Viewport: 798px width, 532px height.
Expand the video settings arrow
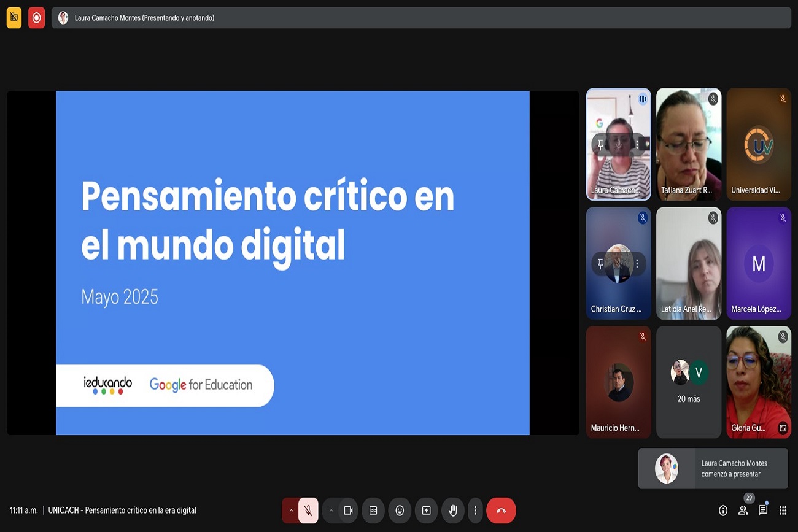click(331, 511)
